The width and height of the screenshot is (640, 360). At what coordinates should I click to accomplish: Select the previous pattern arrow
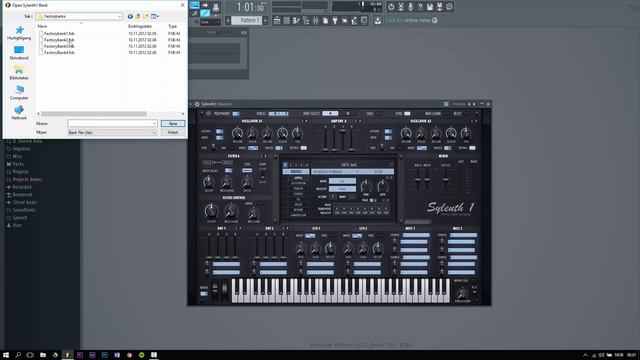click(x=228, y=20)
